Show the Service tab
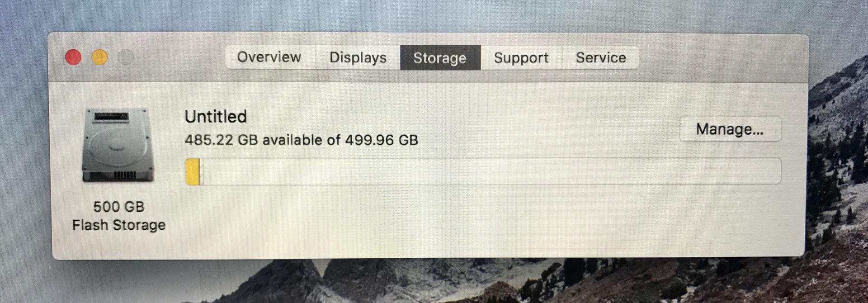The width and height of the screenshot is (868, 303). pos(601,57)
